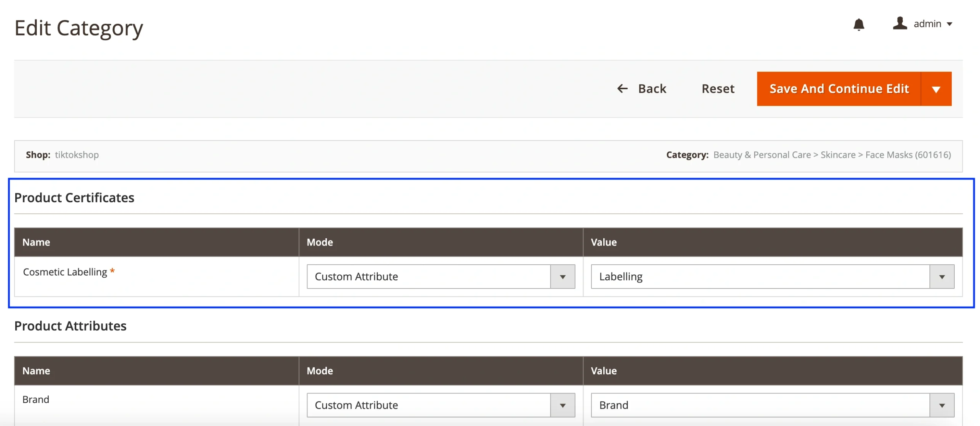Click the Product Attributes section heading
Screen dimensions: 980x426
70,326
